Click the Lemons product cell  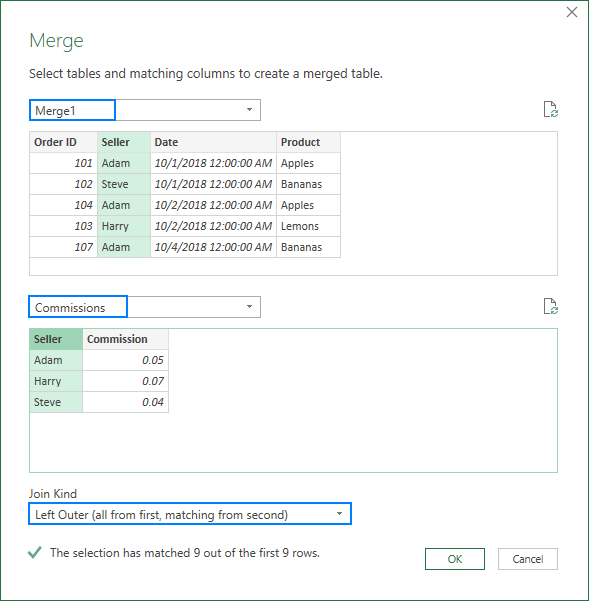click(x=308, y=226)
